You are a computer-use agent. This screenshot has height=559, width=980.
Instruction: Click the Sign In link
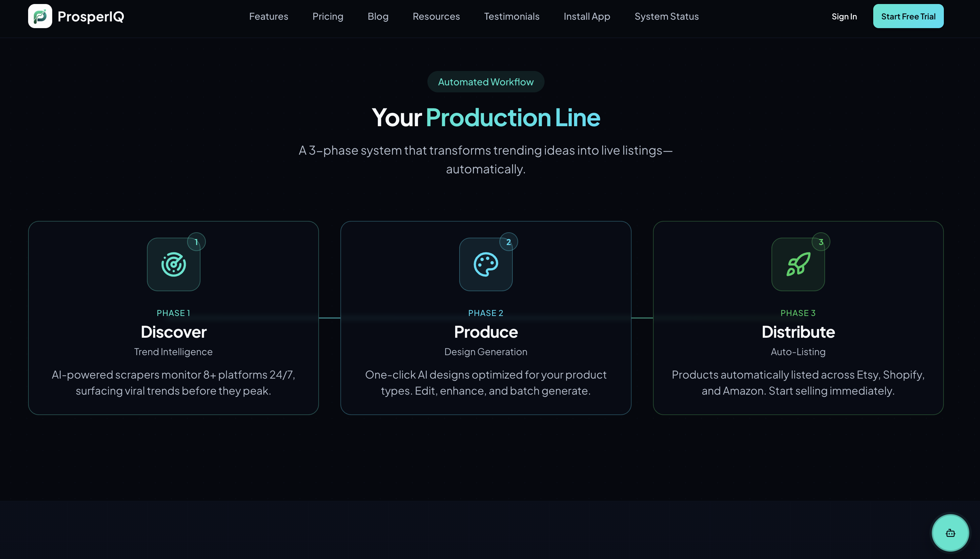point(844,16)
